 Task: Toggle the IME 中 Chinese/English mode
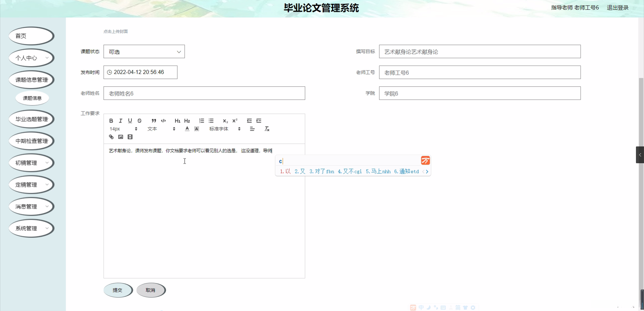coord(421,308)
